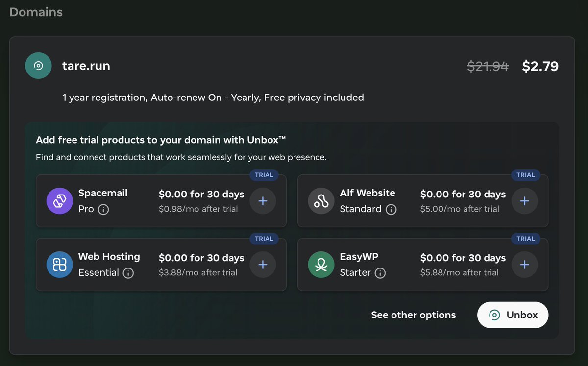Click $5.00/mo after trial text
This screenshot has height=366, width=588.
point(460,209)
